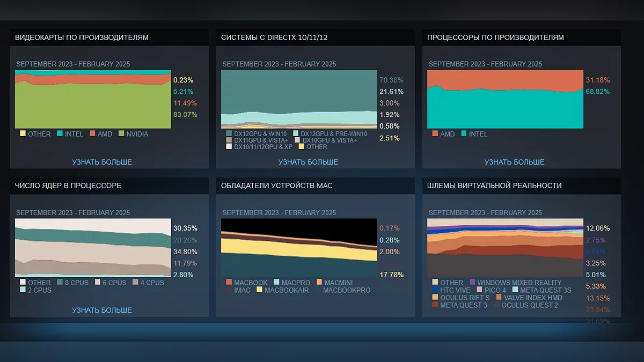Click the ВИДЕОКАРТЫ ПО ПРОИЗВОДИТЕЛЯМ panel header

82,38
